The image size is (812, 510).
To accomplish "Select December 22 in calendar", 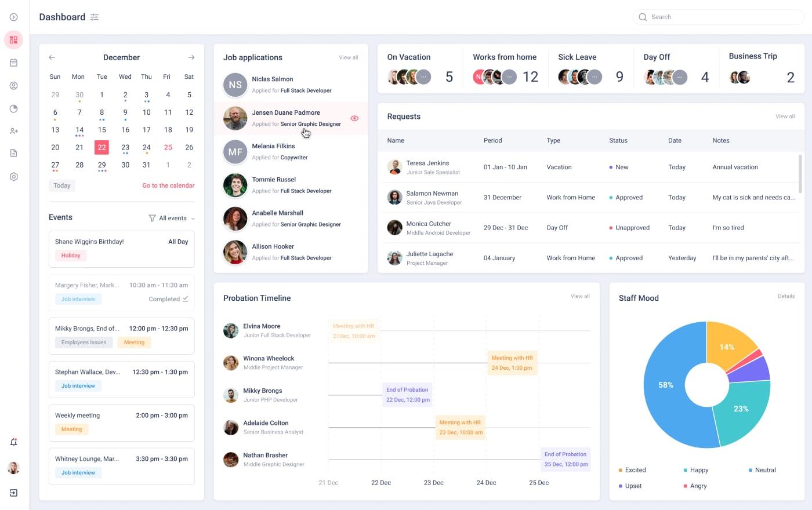I will [x=101, y=147].
